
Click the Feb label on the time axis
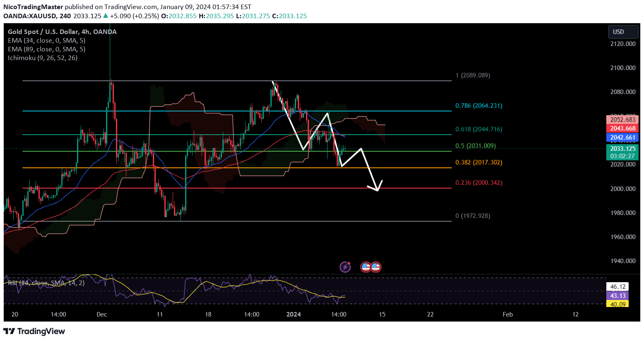coord(508,314)
